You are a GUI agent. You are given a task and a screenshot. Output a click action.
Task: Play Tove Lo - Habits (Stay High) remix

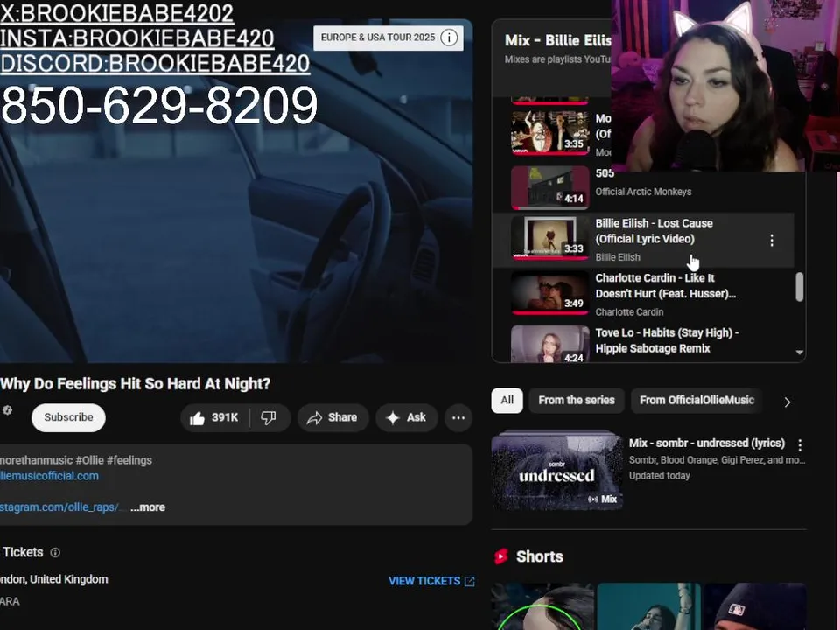tap(643, 343)
